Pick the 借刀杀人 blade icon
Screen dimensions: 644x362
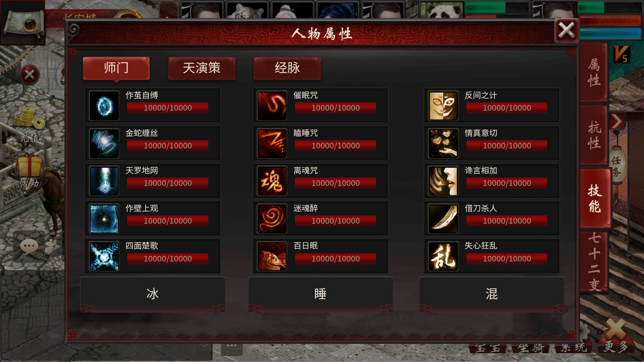443,219
